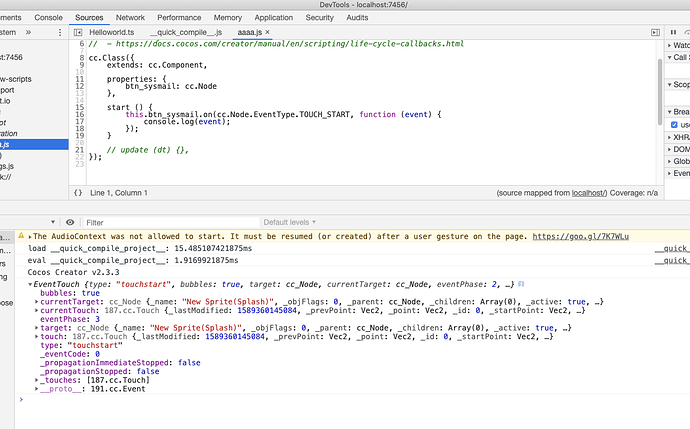This screenshot has width=690, height=429.
Task: Toggle the debugger sidebar icon
Action: tap(655, 32)
